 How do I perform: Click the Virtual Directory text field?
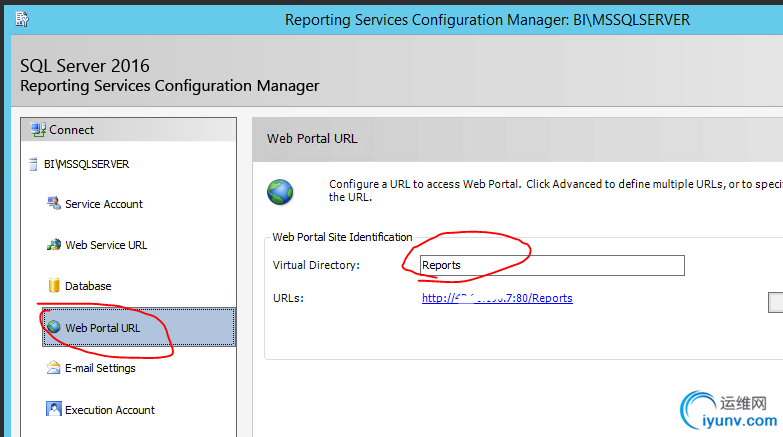552,265
